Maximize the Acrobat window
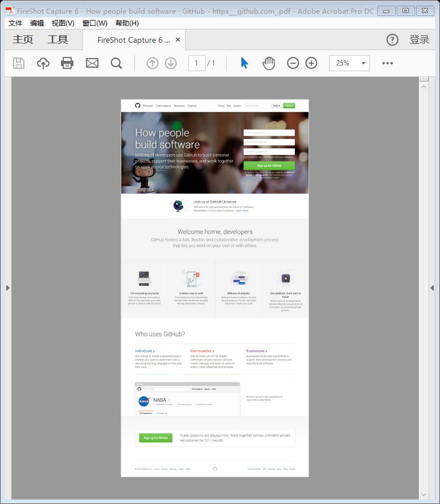This screenshot has width=440, height=504. click(406, 11)
